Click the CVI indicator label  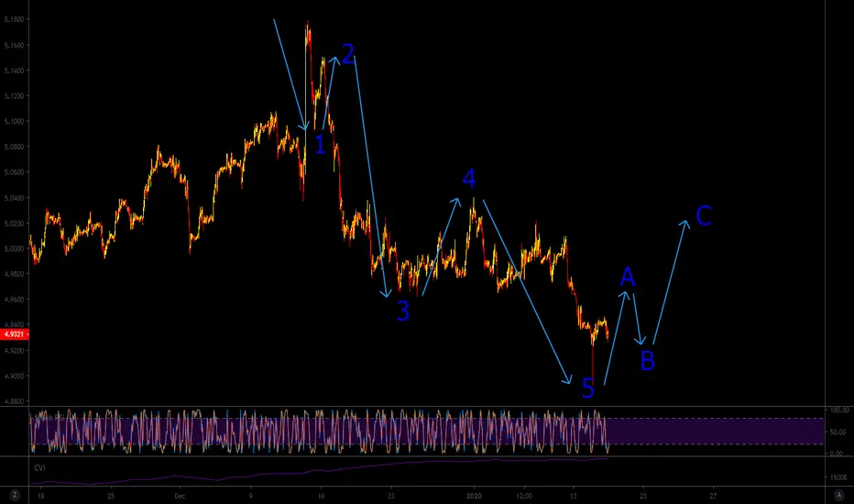click(39, 468)
